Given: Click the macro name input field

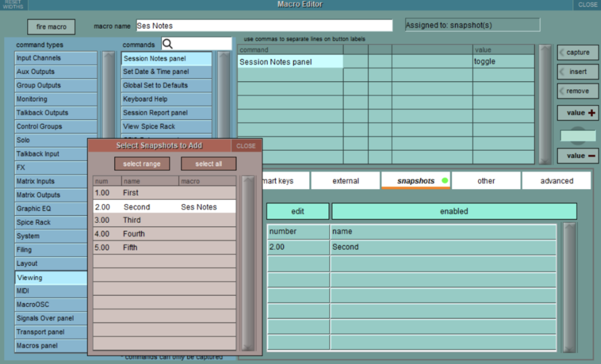Looking at the screenshot, I should [x=264, y=26].
